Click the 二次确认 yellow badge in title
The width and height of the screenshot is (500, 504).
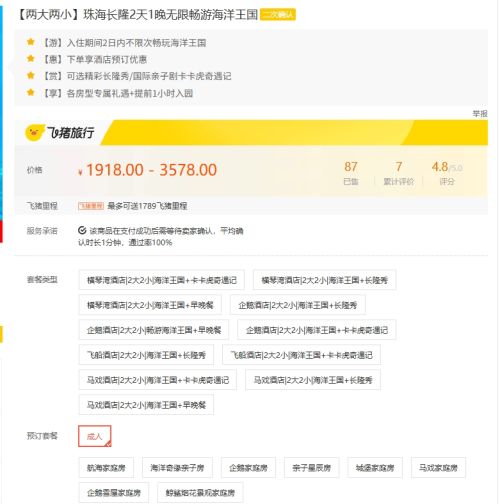(278, 15)
